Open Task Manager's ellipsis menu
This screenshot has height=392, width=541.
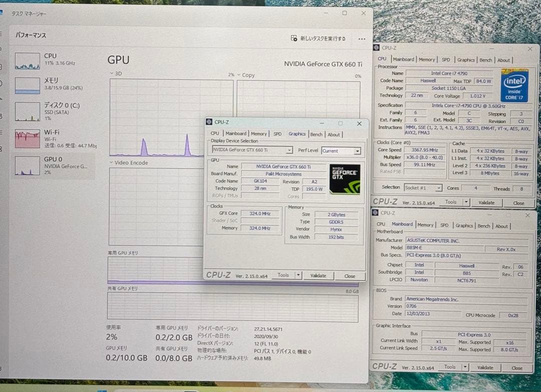pyautogui.click(x=362, y=39)
